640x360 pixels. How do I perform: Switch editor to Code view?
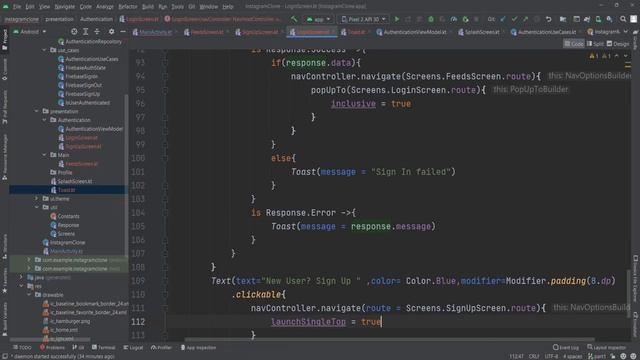574,44
